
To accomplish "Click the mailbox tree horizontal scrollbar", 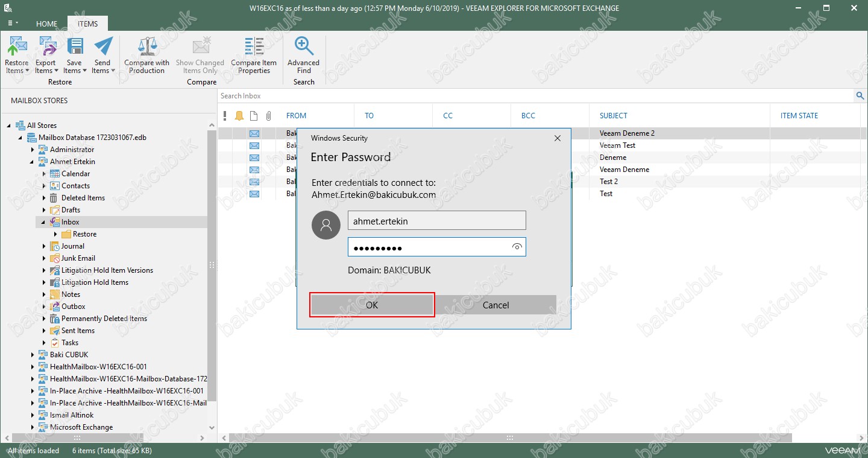I will point(77,438).
